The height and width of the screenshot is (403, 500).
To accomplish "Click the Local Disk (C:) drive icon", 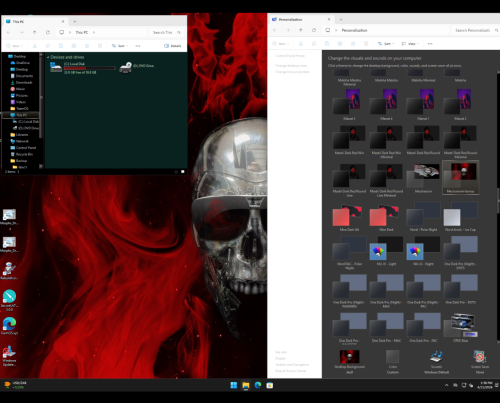I will (x=56, y=67).
